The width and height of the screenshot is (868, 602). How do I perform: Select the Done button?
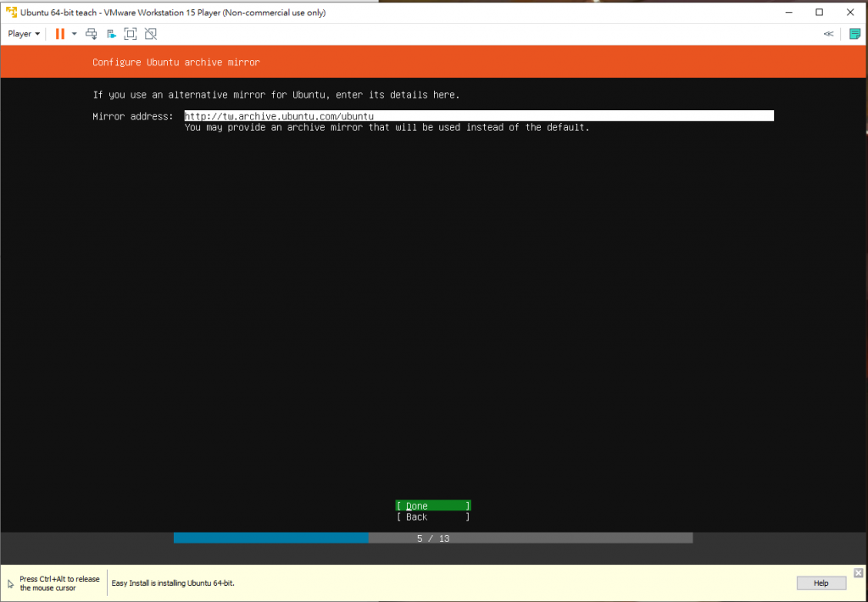(x=433, y=505)
